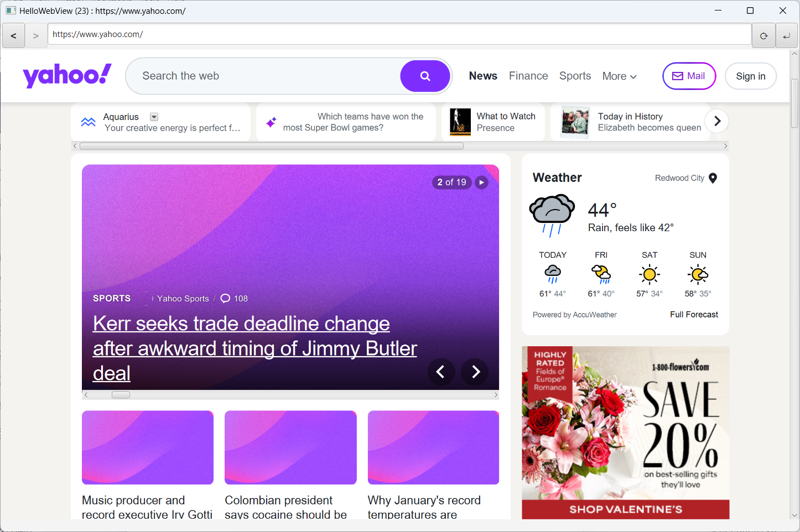
Task: Click the Redwood City location pin icon
Action: (x=713, y=178)
